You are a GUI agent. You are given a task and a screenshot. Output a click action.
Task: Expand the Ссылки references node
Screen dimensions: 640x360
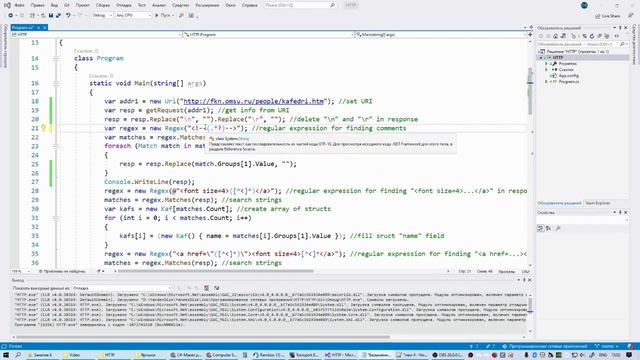(x=547, y=70)
